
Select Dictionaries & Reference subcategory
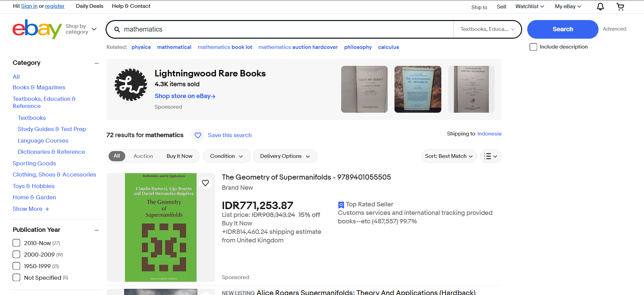(51, 152)
